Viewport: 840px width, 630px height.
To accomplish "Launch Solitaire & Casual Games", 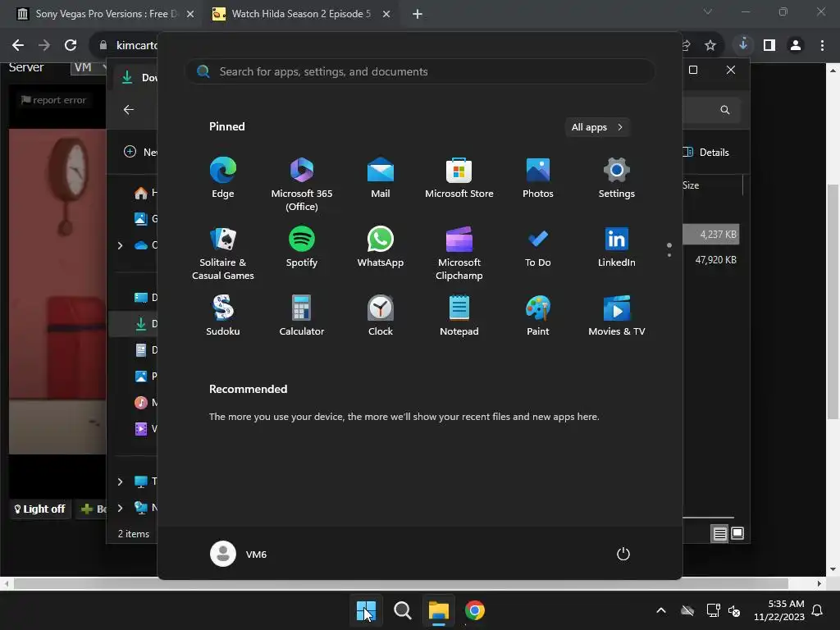I will [x=223, y=253].
